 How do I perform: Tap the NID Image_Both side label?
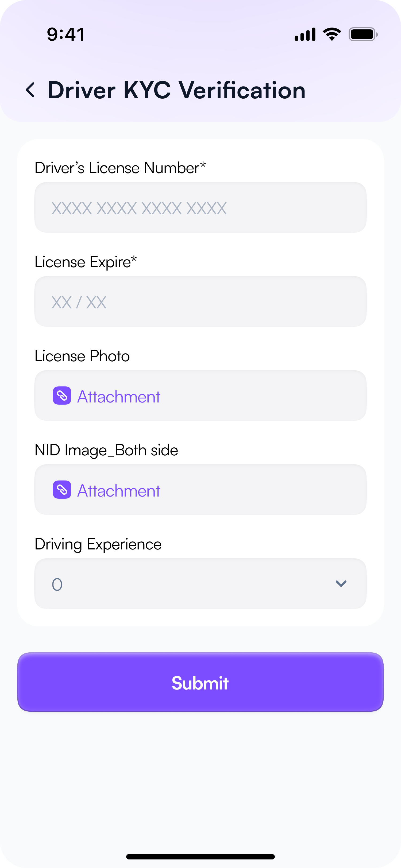[x=106, y=450]
